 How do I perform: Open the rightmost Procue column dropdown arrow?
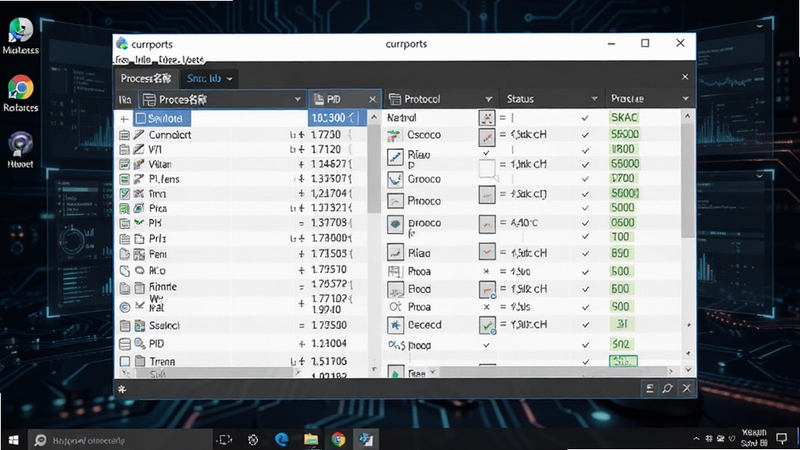(x=686, y=98)
